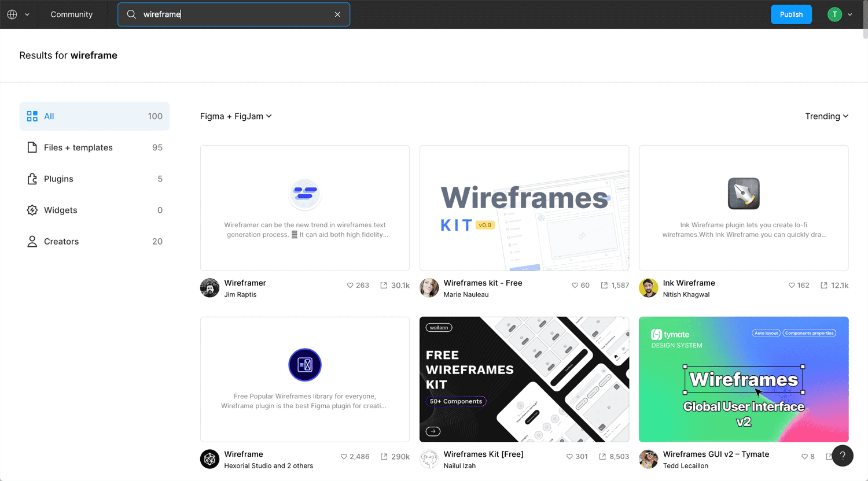The height and width of the screenshot is (481, 868).
Task: Open the Wireframer title link
Action: pyautogui.click(x=245, y=283)
